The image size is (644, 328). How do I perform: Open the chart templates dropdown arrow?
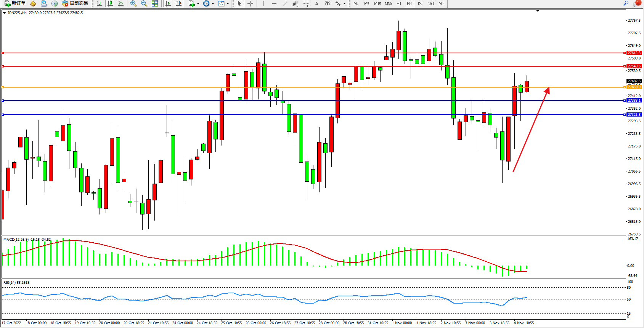click(228, 4)
